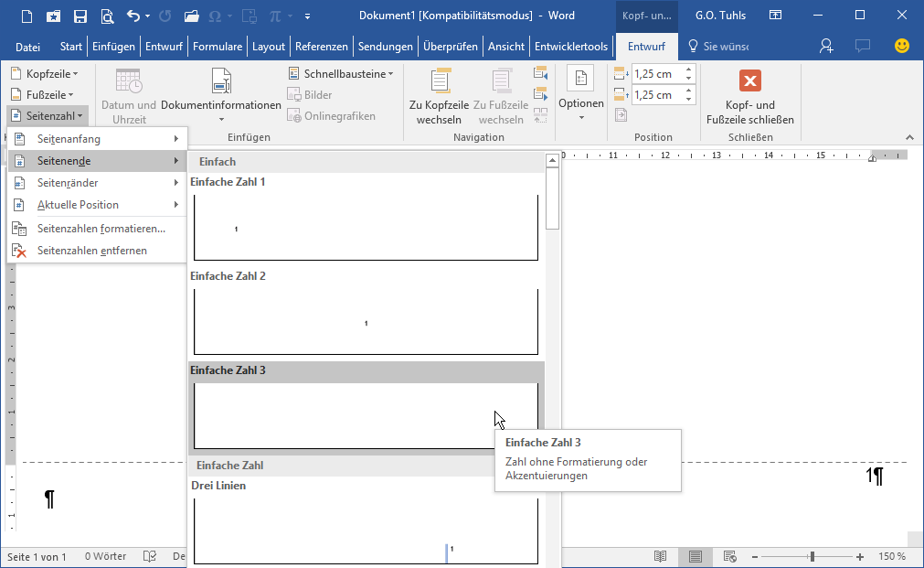Screen dimensions: 924x568
Task: Click the smiley feedback icon
Action: coord(901,46)
